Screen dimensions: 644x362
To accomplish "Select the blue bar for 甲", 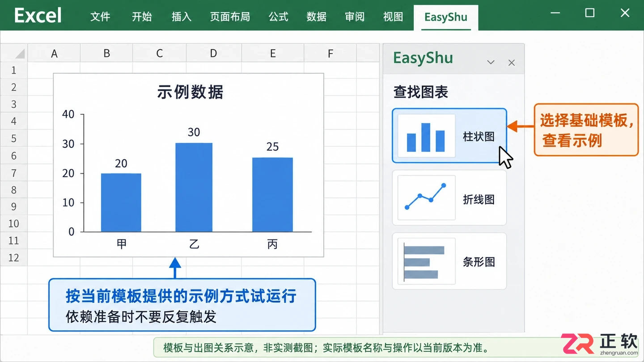I will 121,203.
